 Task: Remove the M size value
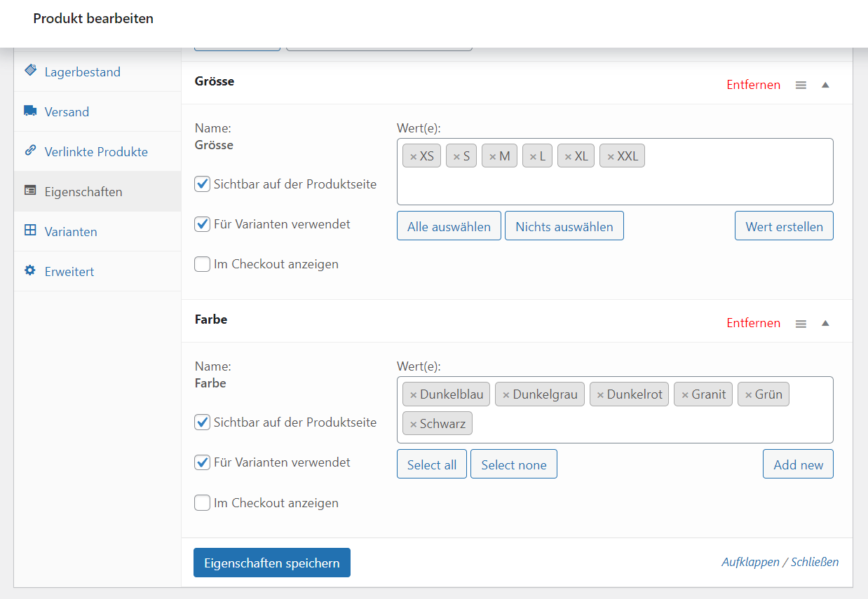(492, 157)
